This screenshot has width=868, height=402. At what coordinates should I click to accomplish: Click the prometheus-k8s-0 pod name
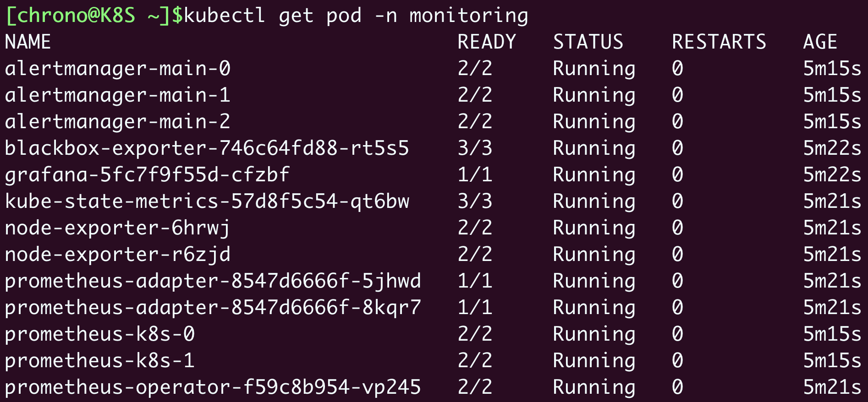point(99,334)
